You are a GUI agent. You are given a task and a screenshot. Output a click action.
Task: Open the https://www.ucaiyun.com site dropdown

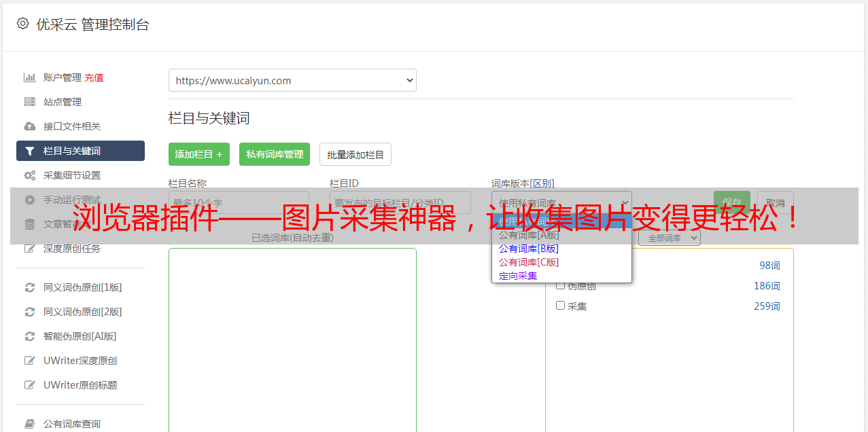point(292,80)
